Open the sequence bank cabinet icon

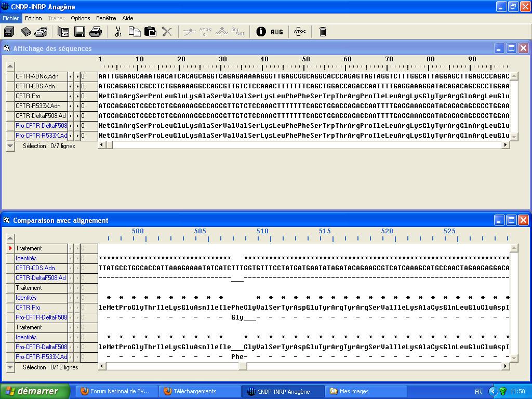pos(9,32)
